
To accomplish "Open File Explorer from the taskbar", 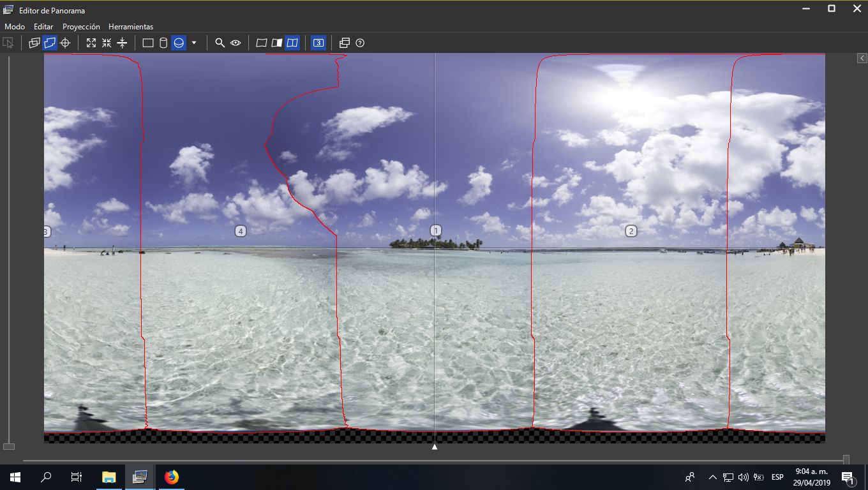I will 109,477.
